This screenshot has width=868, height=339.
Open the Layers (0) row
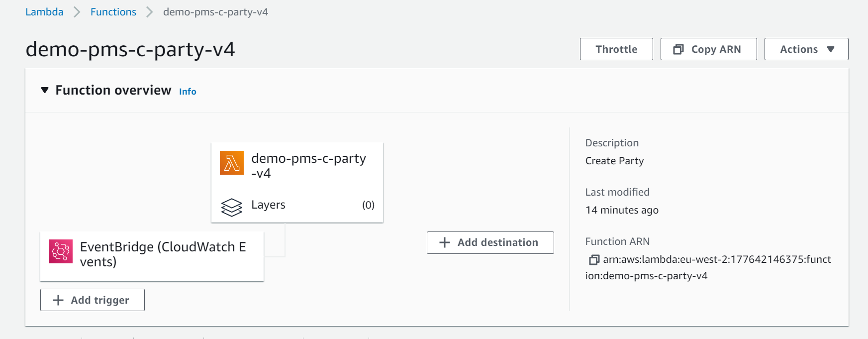click(297, 205)
